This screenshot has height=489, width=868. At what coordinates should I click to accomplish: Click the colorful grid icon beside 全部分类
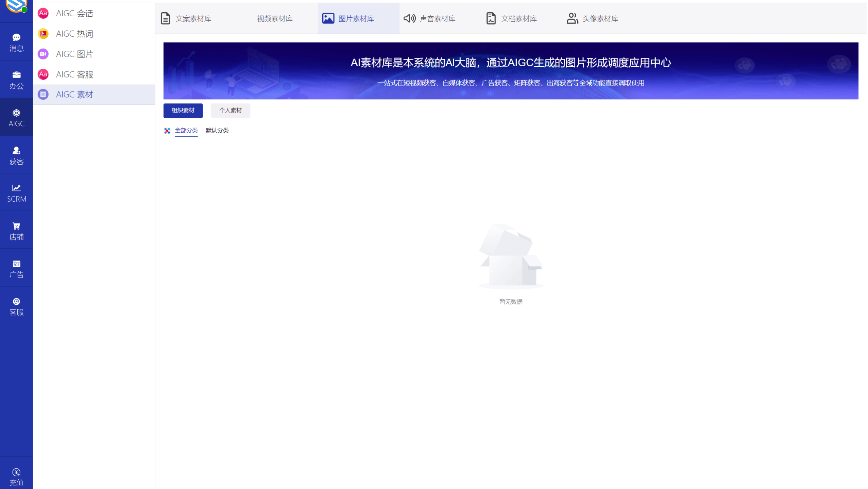click(167, 131)
